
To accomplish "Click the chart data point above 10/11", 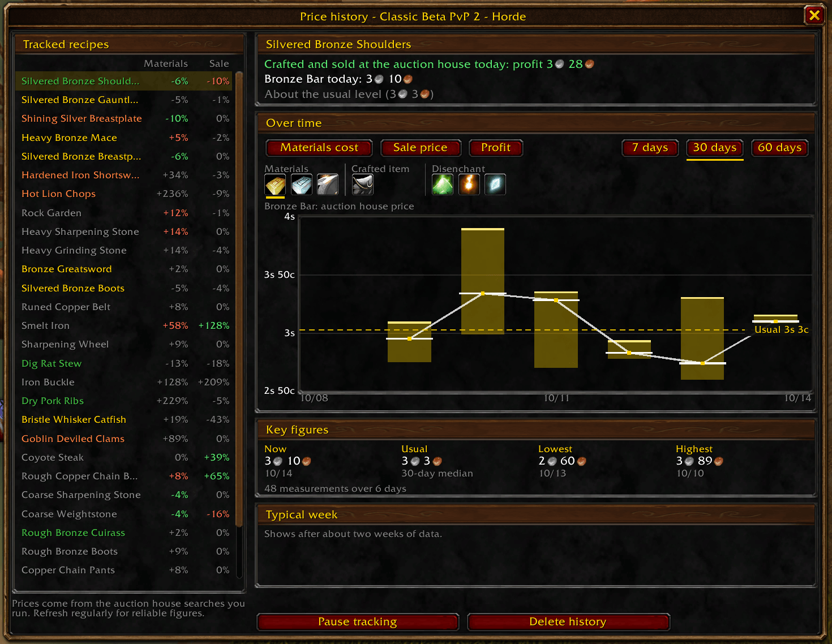I will pos(556,300).
